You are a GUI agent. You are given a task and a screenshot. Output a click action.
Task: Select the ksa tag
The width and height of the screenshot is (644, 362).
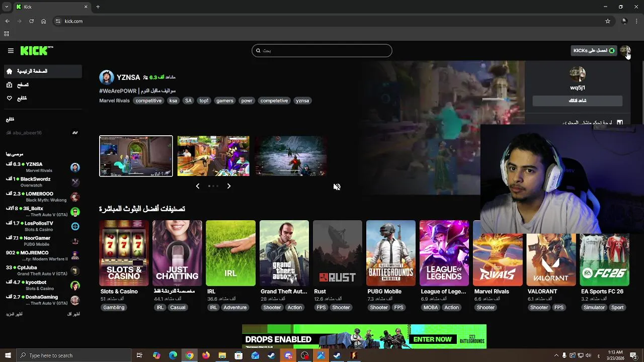point(173,101)
